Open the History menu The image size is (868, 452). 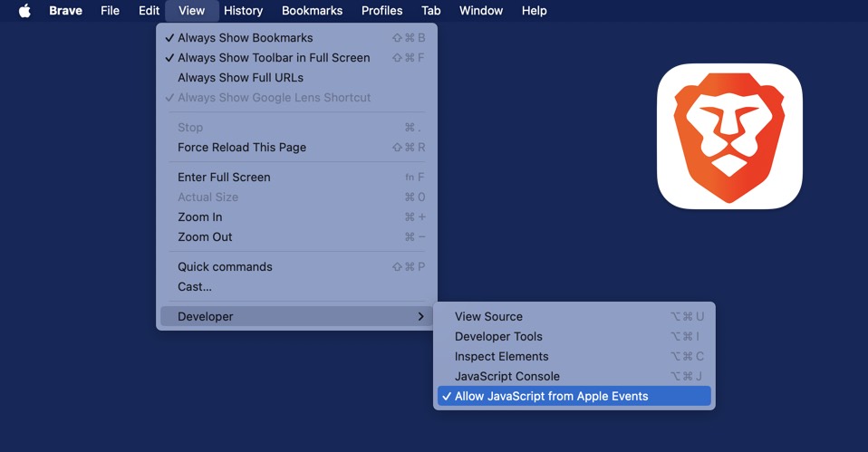pyautogui.click(x=243, y=11)
